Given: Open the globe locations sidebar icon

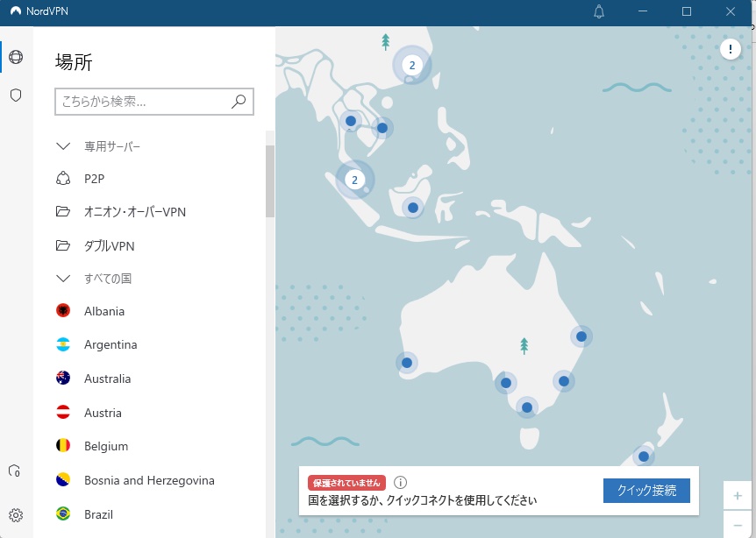Looking at the screenshot, I should (x=16, y=57).
